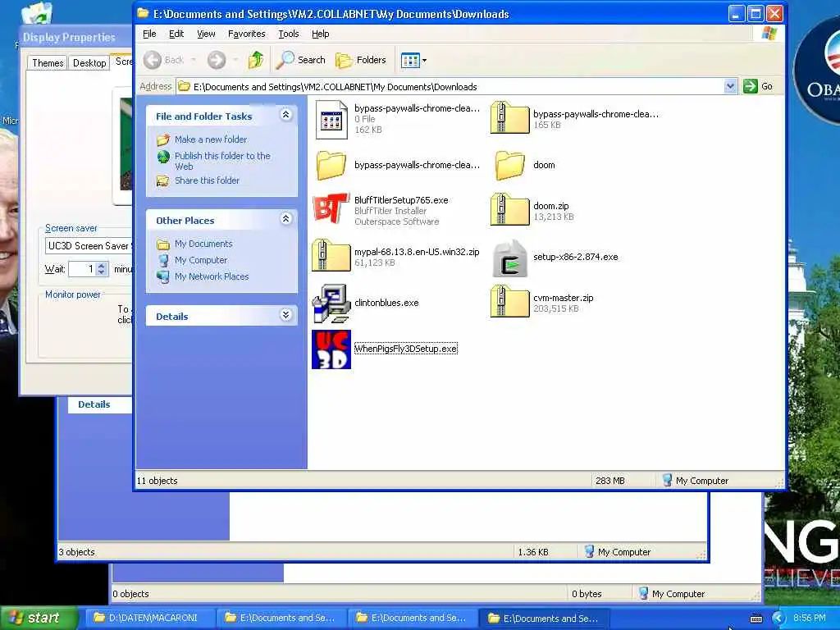Click the doom.zip file name
The image size is (840, 630).
[x=551, y=206]
